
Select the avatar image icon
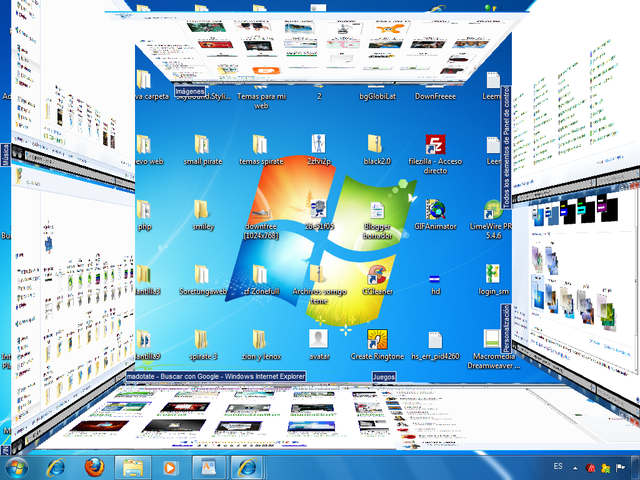319,345
